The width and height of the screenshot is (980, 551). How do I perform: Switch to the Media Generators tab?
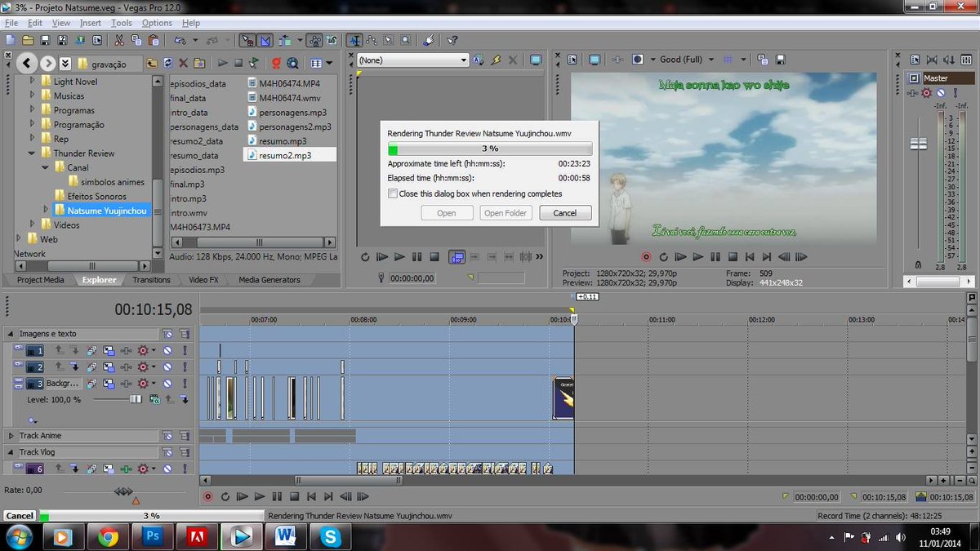pyautogui.click(x=269, y=280)
